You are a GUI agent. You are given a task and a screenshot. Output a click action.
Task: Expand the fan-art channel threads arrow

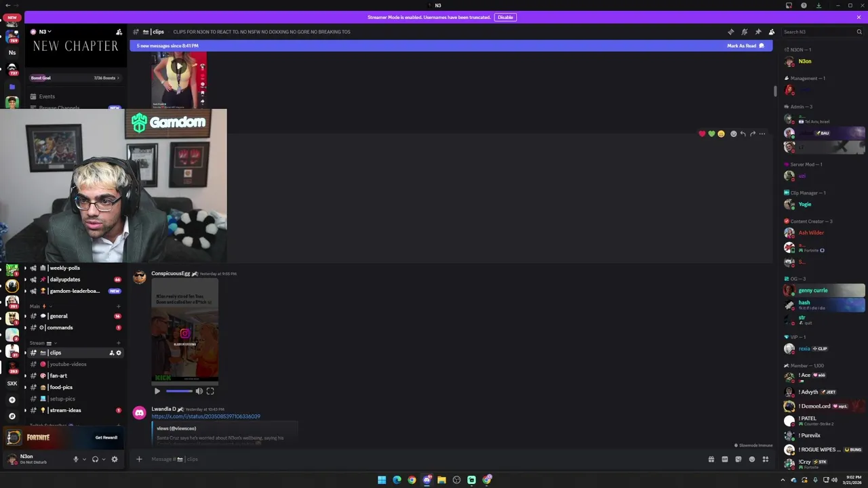pyautogui.click(x=25, y=375)
